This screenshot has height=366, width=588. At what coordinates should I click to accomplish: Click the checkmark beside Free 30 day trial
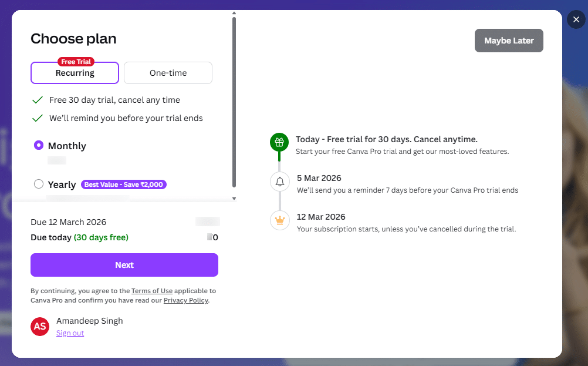pos(38,100)
